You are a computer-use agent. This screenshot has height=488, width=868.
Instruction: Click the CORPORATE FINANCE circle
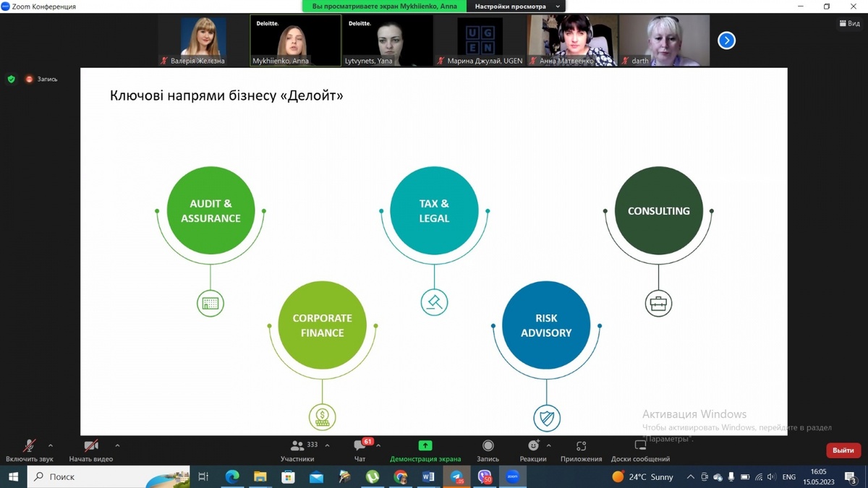point(322,325)
